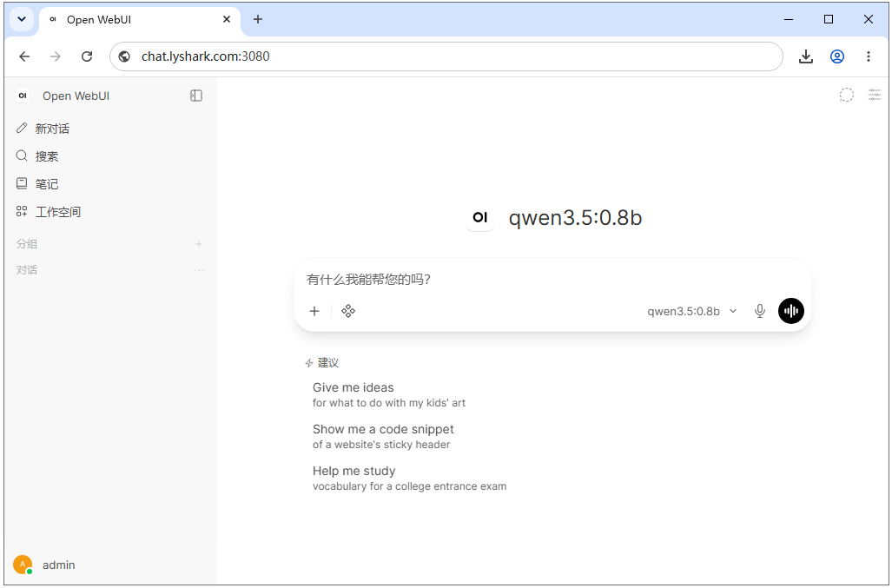Screen dimensions: 892x588
Task: Click the pencil icon beside 新对话
Action: tap(22, 128)
